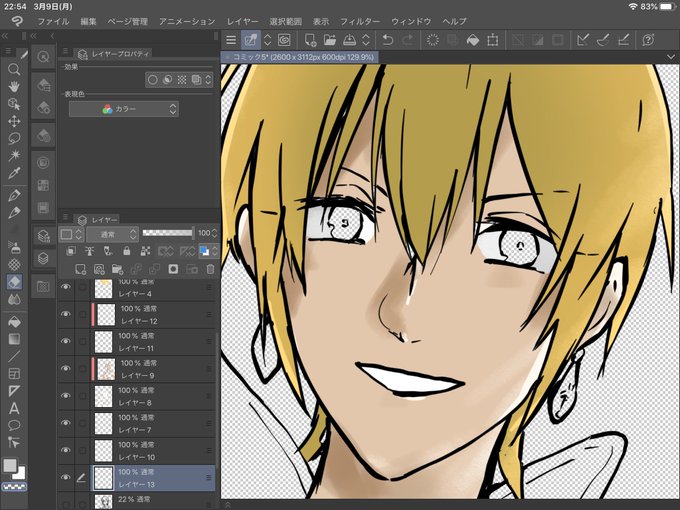Toggle the Lock layer icon
Viewport: 680px width, 510px height.
coord(126,251)
